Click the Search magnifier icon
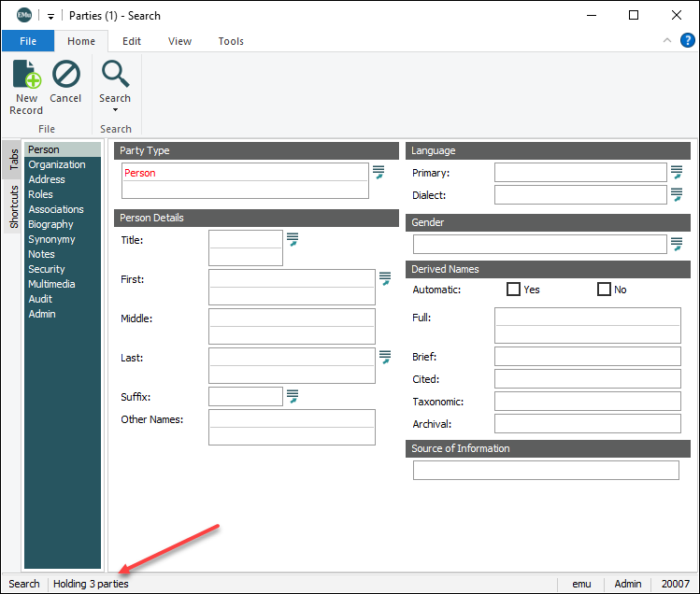Image resolution: width=700 pixels, height=594 pixels. pyautogui.click(x=115, y=74)
